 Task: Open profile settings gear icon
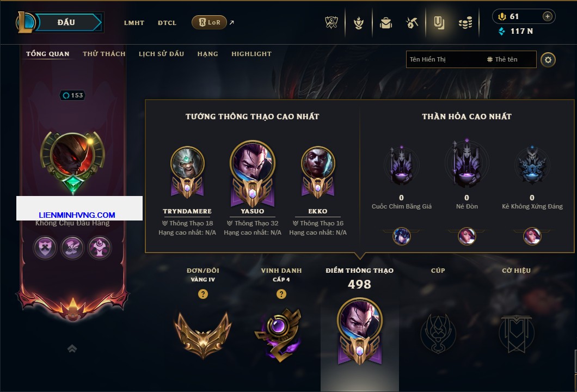pos(548,60)
